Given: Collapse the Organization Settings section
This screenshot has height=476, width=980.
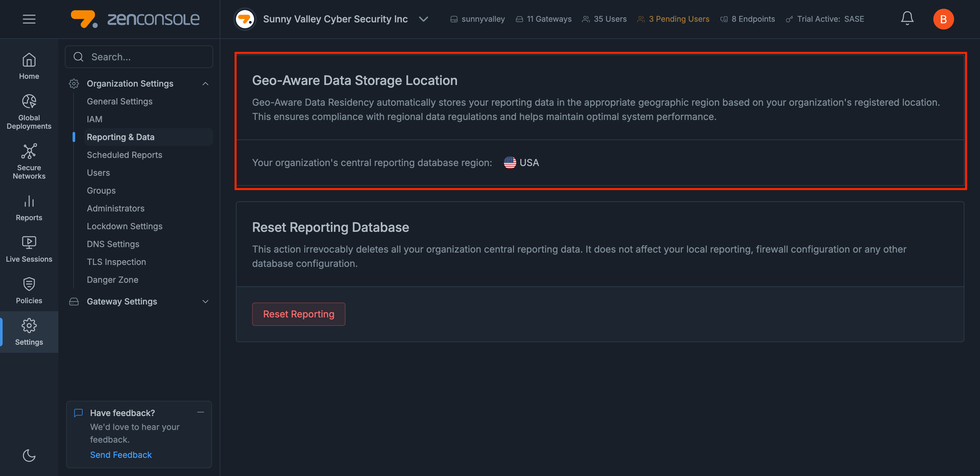Looking at the screenshot, I should click(x=205, y=83).
